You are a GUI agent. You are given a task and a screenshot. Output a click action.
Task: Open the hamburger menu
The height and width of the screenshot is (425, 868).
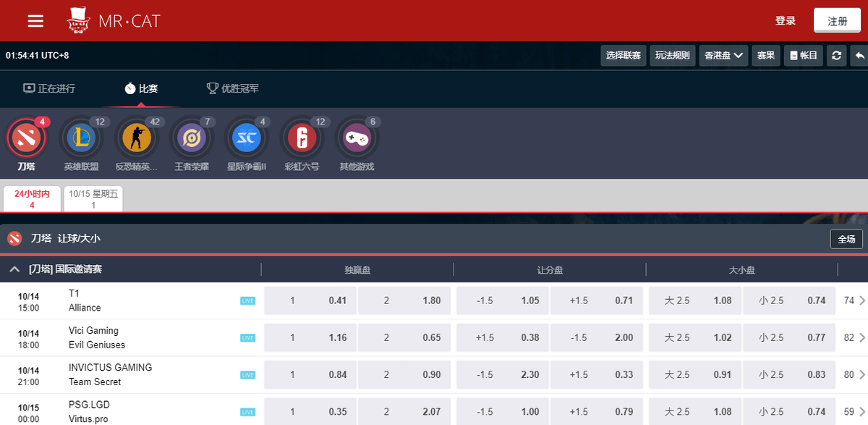point(35,21)
